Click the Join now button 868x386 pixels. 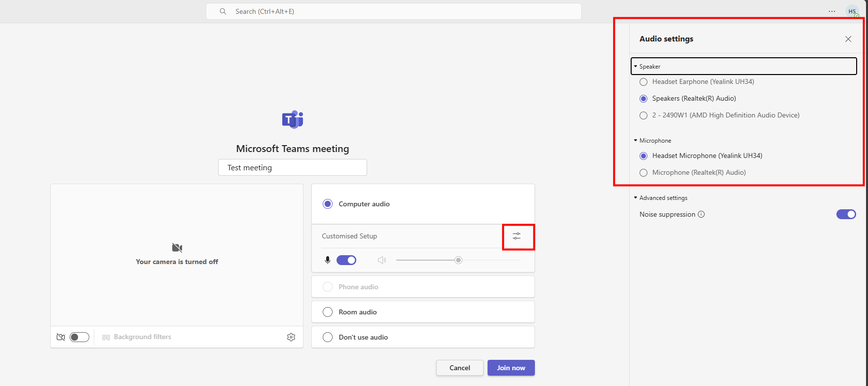coord(511,368)
